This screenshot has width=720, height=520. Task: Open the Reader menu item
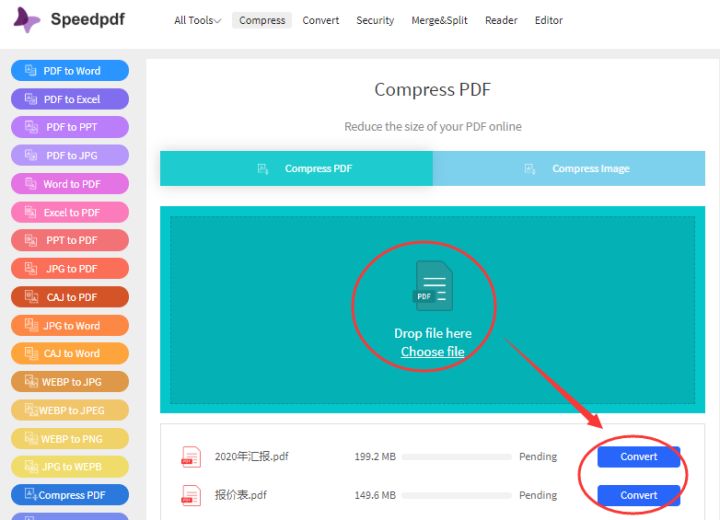[501, 20]
